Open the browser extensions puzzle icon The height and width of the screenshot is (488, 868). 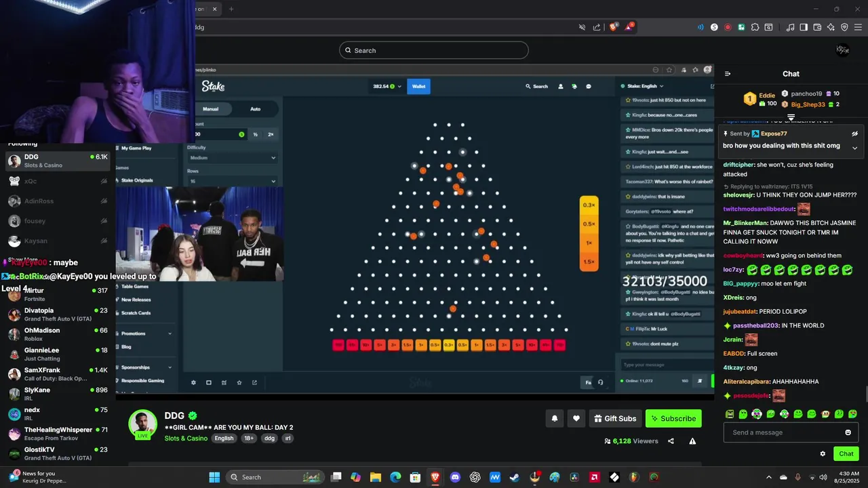pos(755,27)
